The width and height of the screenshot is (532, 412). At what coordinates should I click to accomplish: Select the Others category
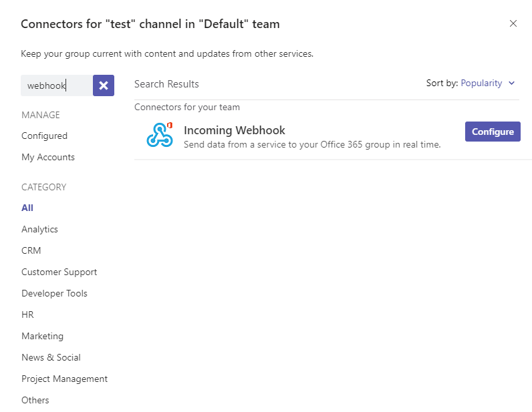pos(35,400)
